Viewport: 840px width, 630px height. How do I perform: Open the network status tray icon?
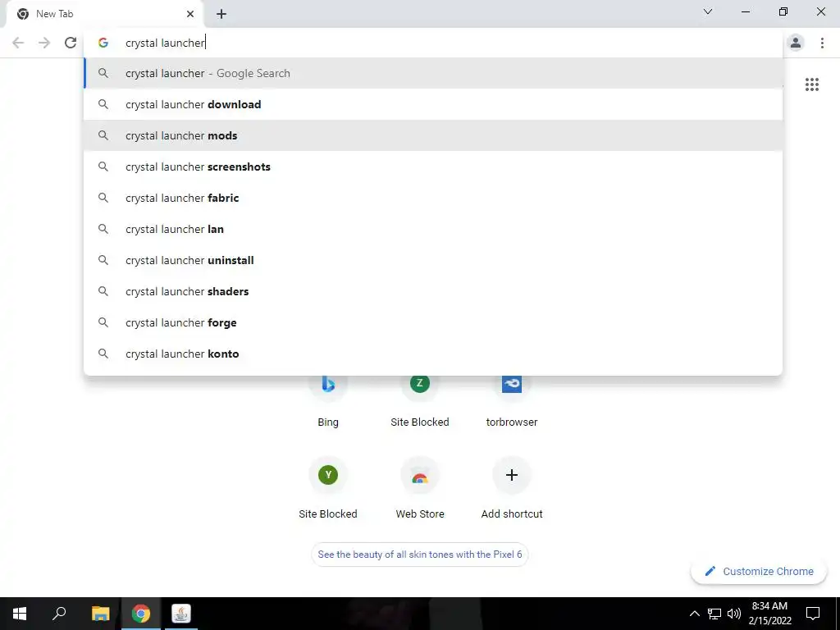pyautogui.click(x=714, y=614)
